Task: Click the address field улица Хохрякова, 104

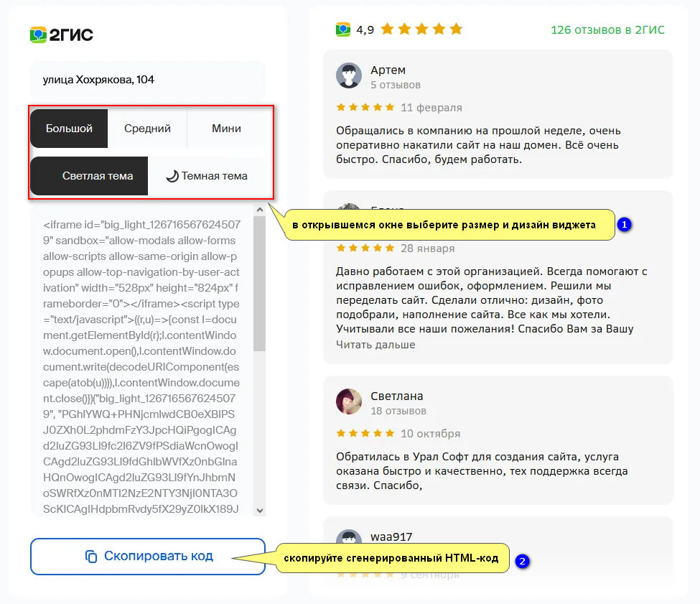Action: coord(147,80)
